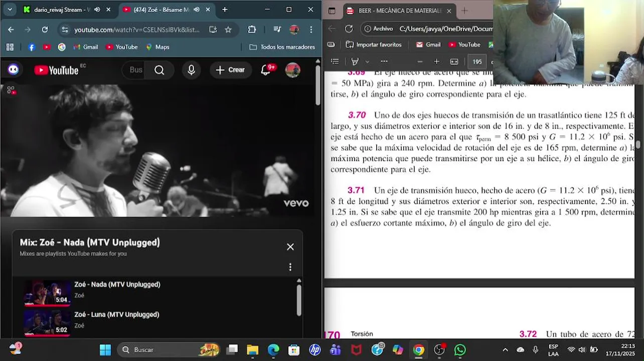Show hidden system tray icons
This screenshot has width=644, height=361.
tap(505, 349)
